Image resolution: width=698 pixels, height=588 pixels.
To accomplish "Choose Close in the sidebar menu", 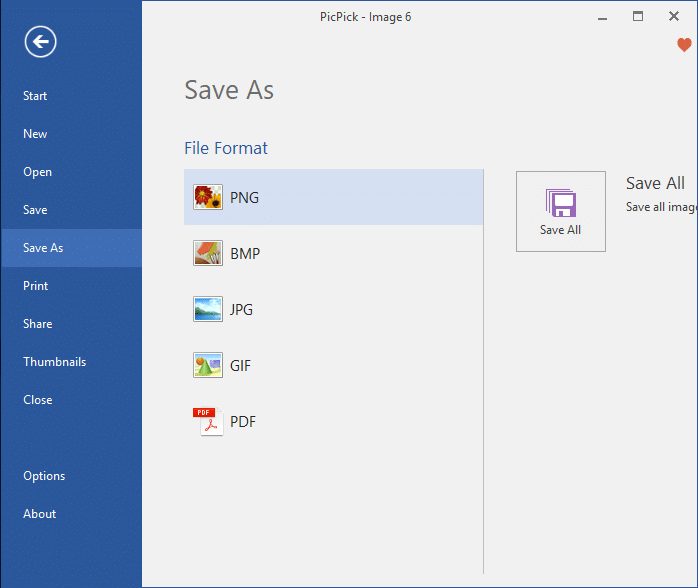I will click(x=37, y=400).
